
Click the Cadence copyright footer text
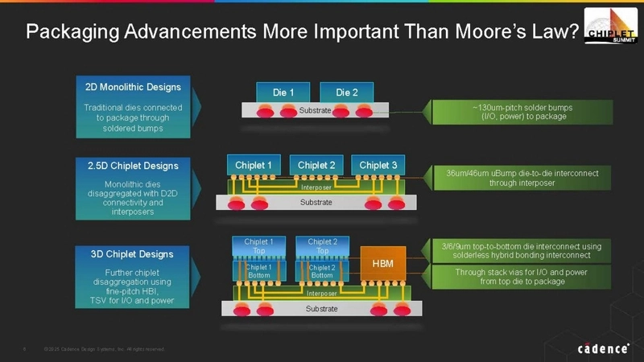(x=105, y=348)
